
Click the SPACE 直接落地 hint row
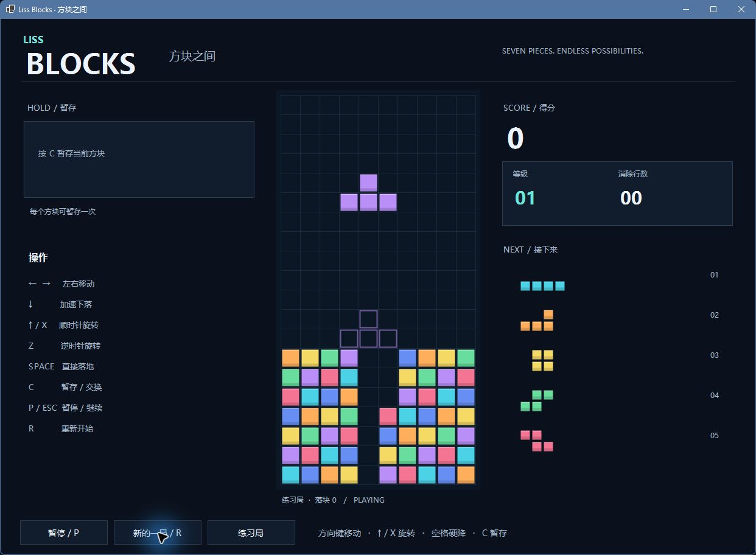[61, 366]
